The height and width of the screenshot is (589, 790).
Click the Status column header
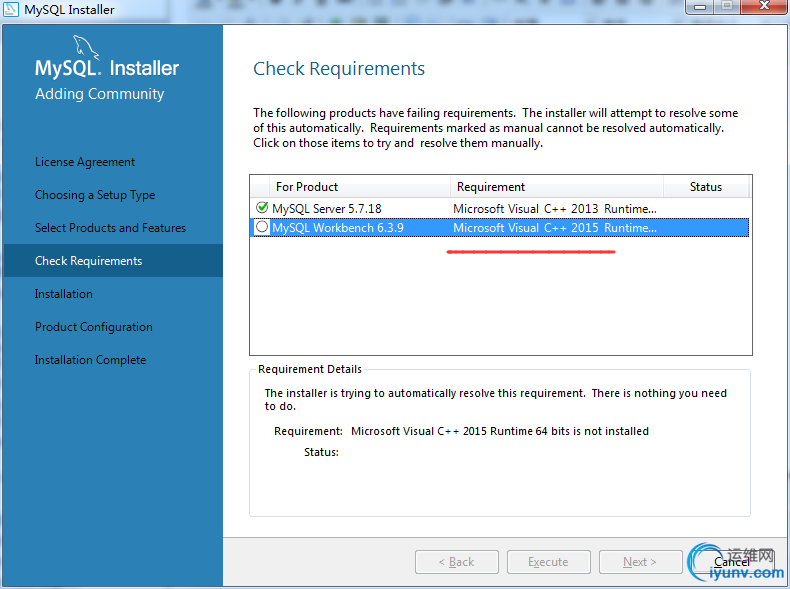(706, 187)
